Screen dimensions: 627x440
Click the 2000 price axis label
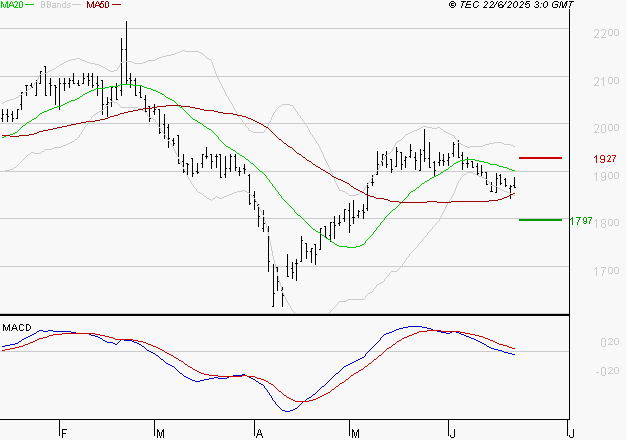606,128
